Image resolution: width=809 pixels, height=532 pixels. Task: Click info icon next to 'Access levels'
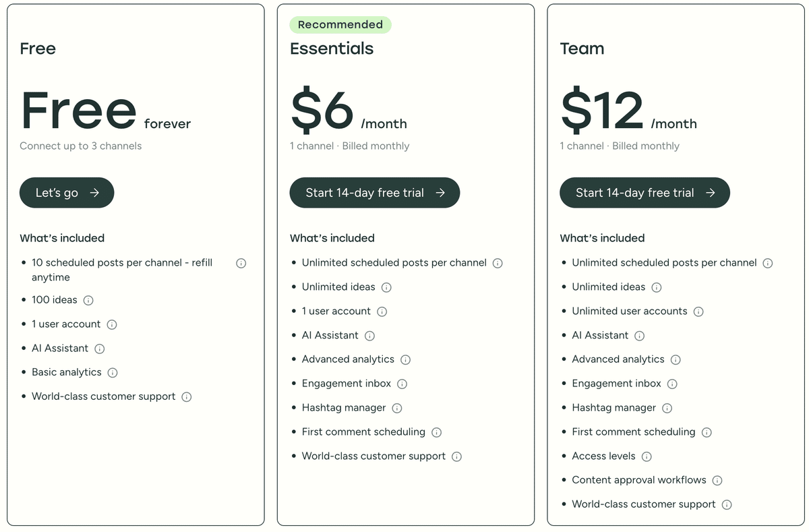coord(647,456)
